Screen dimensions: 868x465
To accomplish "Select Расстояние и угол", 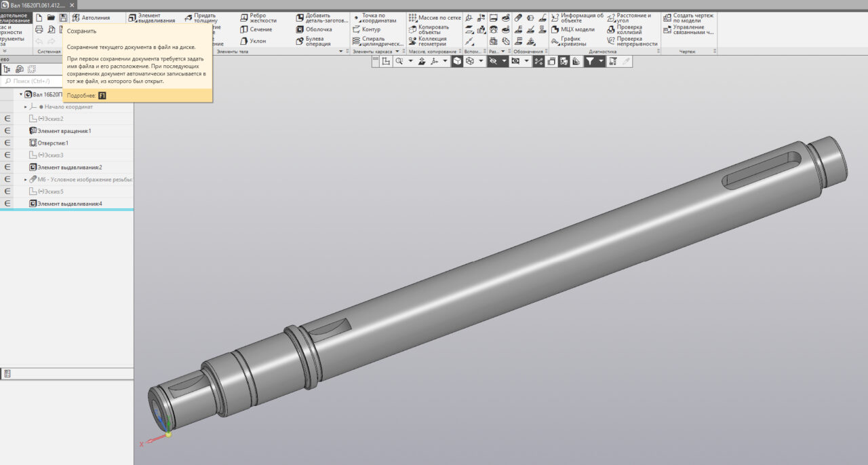I will click(629, 18).
